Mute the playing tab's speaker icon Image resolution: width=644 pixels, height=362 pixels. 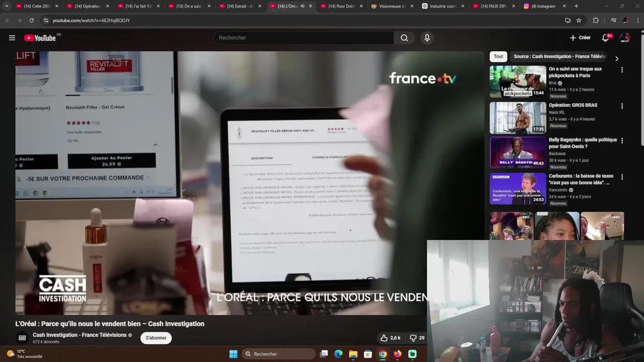click(302, 6)
